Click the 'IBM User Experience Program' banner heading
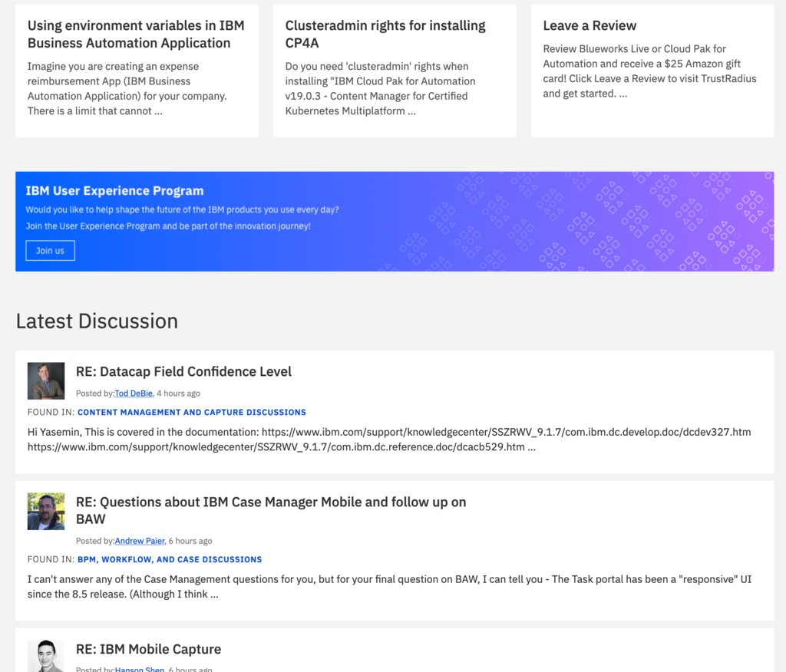 click(x=115, y=191)
